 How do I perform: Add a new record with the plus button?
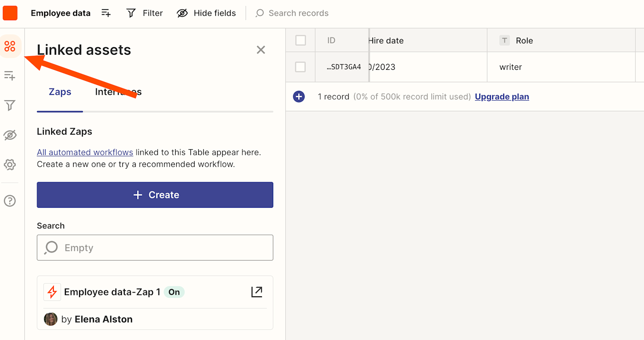coord(299,96)
